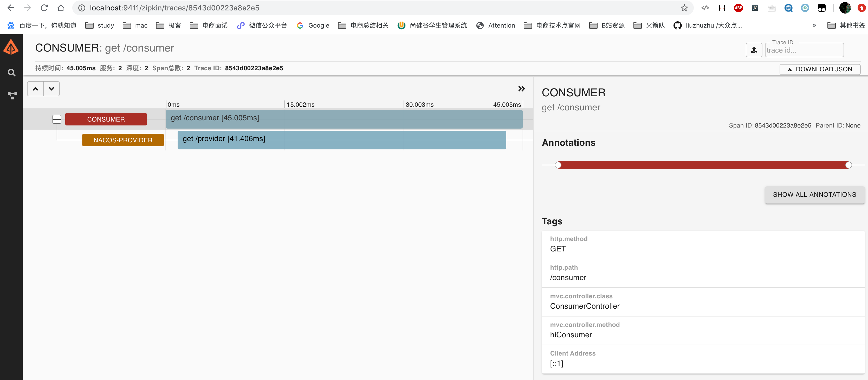Click the down arrow span navigator
868x380 pixels.
coord(51,89)
